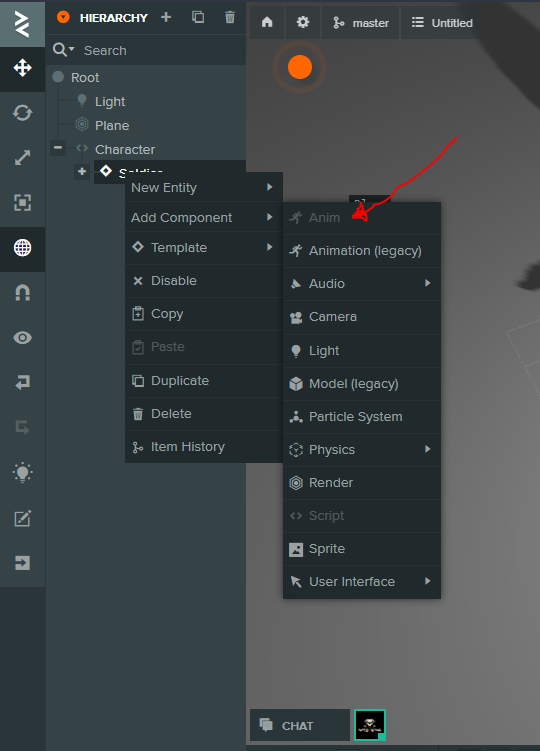540x751 pixels.
Task: Toggle World/Local space globe icon
Action: (x=23, y=248)
